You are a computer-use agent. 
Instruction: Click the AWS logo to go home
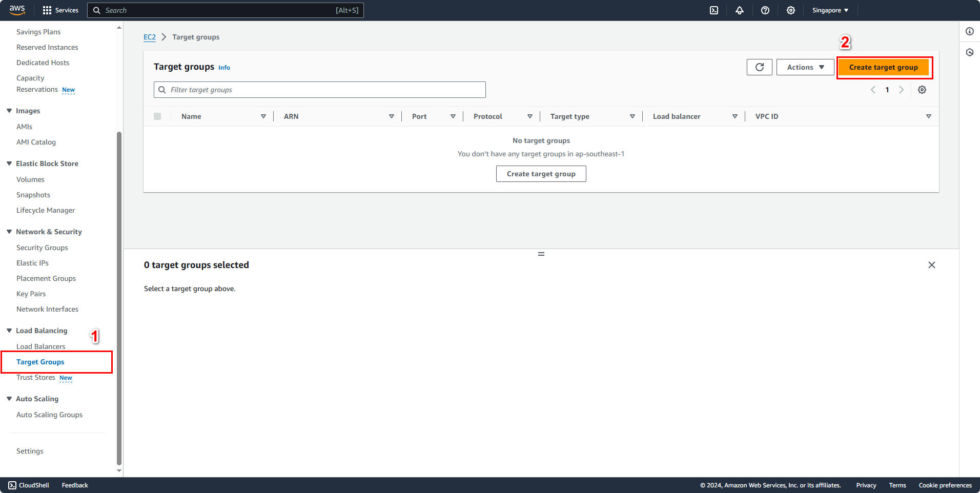tap(17, 10)
